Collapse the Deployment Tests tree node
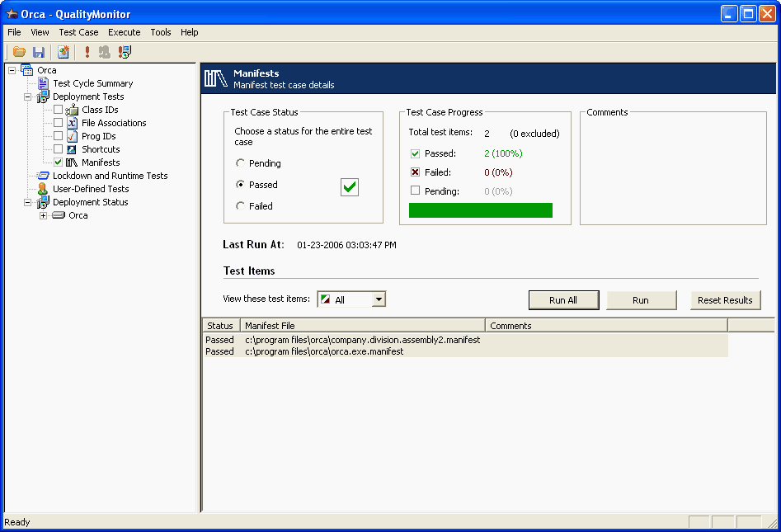The height and width of the screenshot is (532, 781). coord(27,97)
